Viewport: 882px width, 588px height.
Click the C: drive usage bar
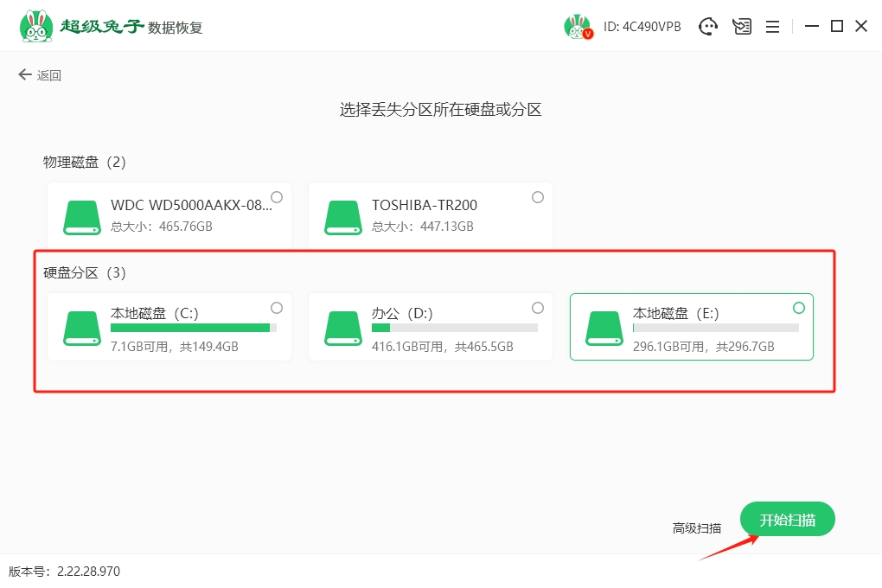pyautogui.click(x=193, y=329)
